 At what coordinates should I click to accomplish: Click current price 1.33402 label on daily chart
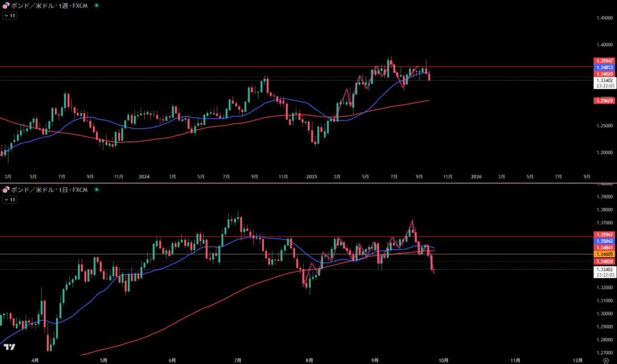pos(604,269)
